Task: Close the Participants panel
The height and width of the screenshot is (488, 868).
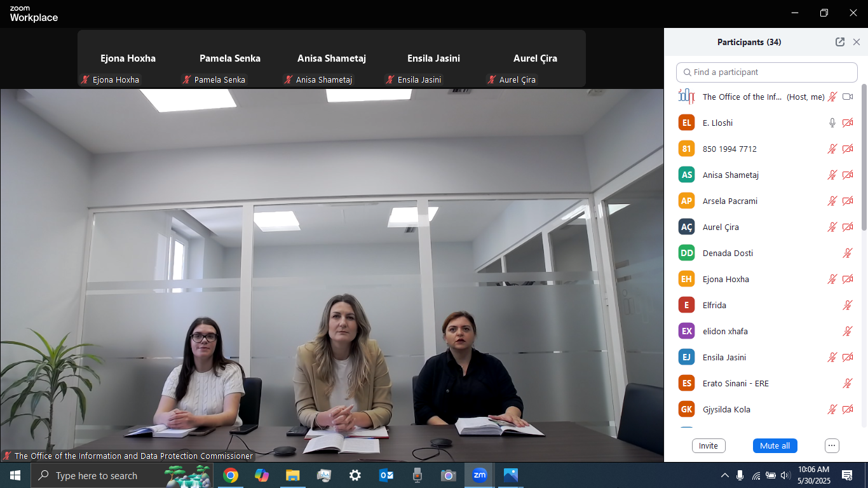Action: [857, 42]
